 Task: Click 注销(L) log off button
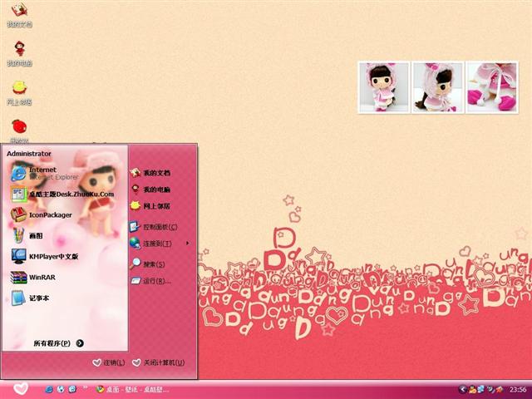click(109, 362)
